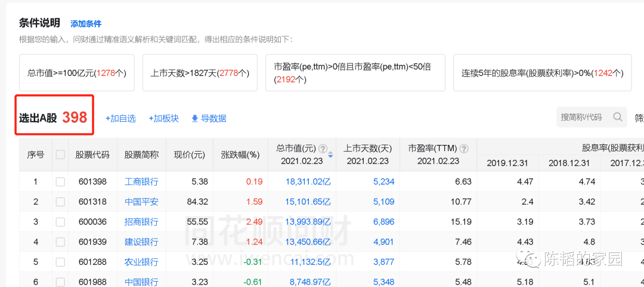Click market cap value 13,450.66亿
The width and height of the screenshot is (644, 287).
point(308,242)
